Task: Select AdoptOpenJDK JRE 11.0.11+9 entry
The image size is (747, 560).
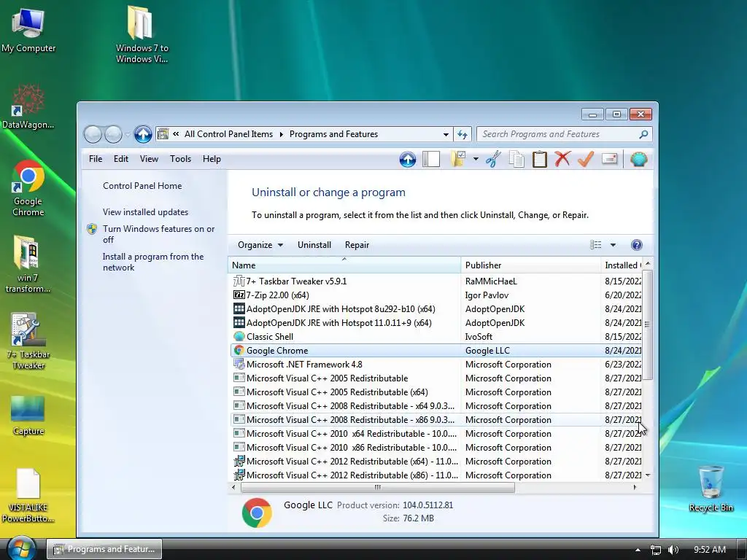Action: [x=436, y=323]
